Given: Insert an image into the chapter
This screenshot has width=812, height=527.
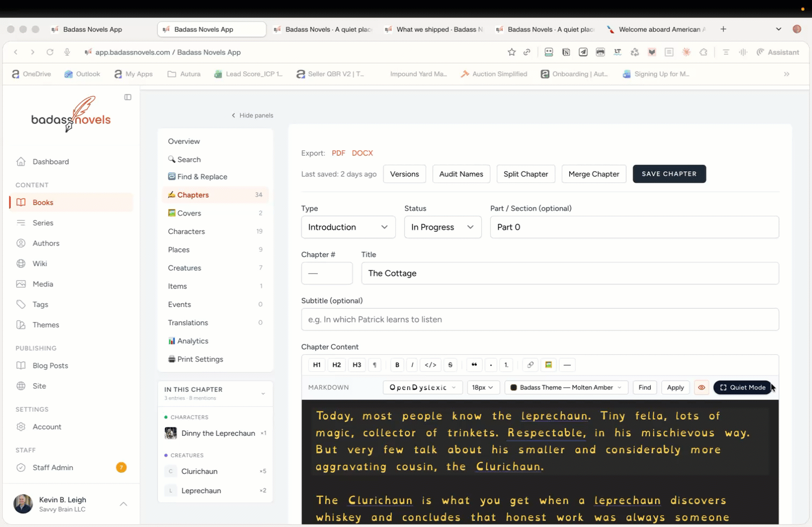Looking at the screenshot, I should pos(548,365).
